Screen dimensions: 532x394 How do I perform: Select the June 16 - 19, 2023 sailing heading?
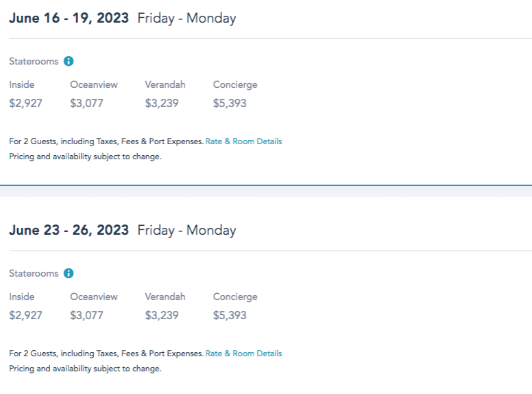pyautogui.click(x=69, y=19)
